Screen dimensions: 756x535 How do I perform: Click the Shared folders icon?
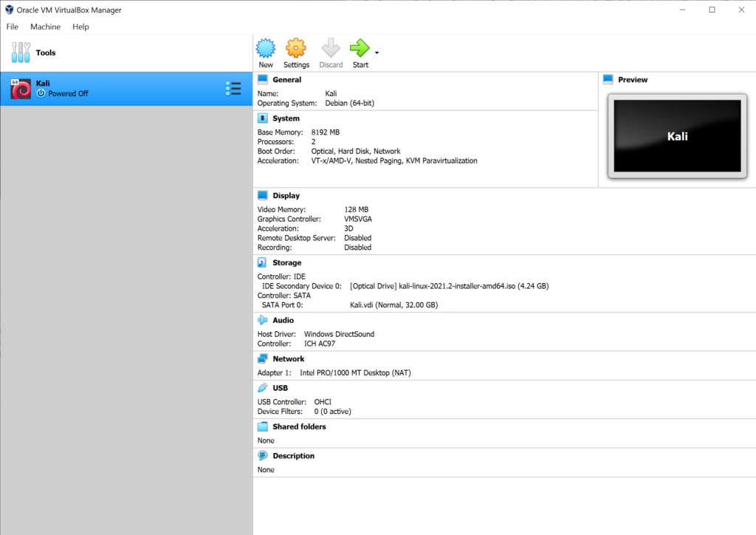(263, 426)
